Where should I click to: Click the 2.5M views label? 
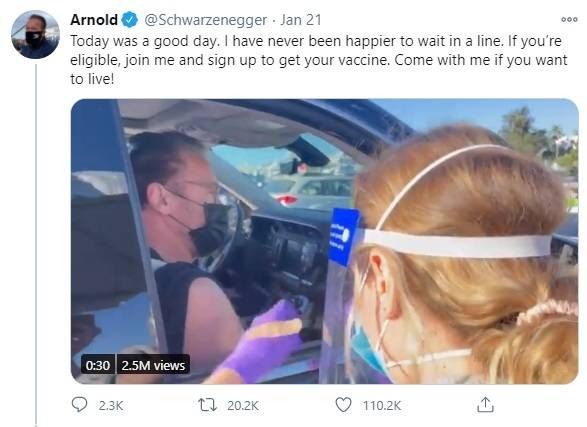(153, 365)
